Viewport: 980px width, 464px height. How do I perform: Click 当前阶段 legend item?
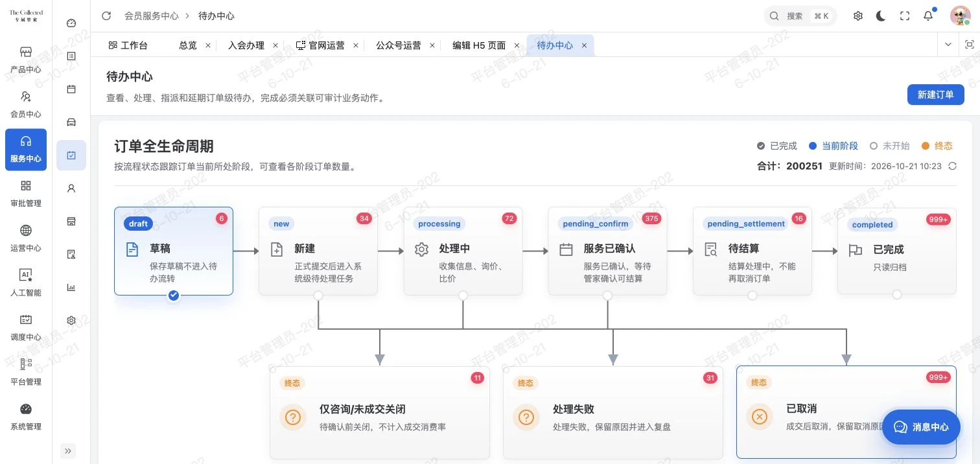[834, 146]
